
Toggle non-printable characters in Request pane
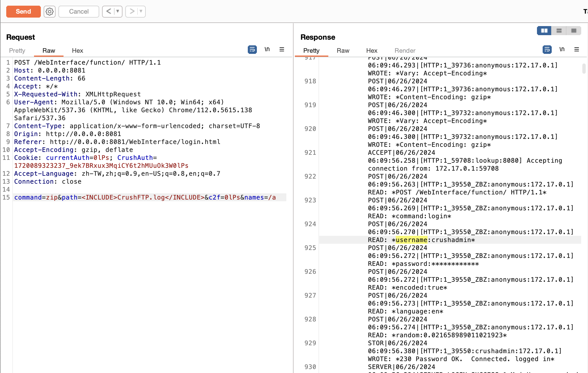[267, 50]
